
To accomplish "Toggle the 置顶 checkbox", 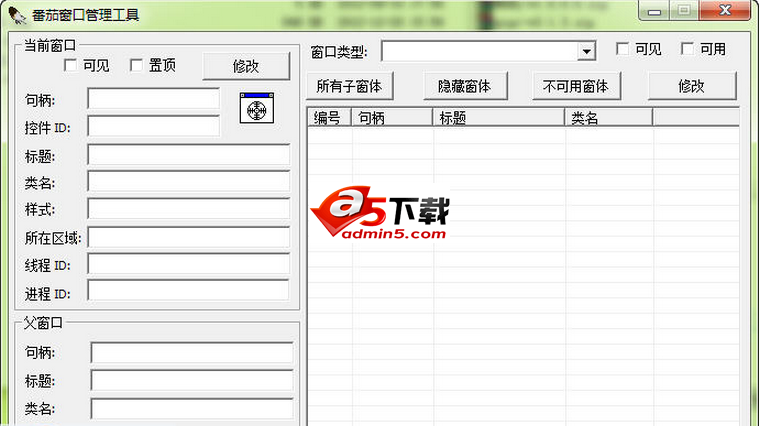I will coord(136,65).
